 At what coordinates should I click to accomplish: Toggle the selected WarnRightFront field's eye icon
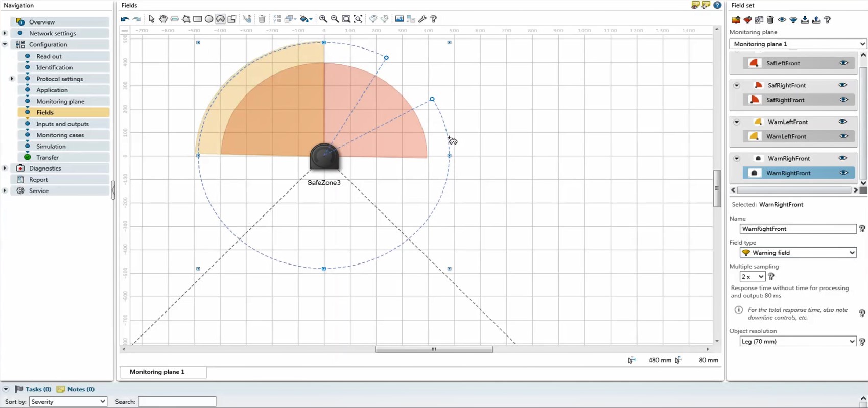pyautogui.click(x=843, y=173)
